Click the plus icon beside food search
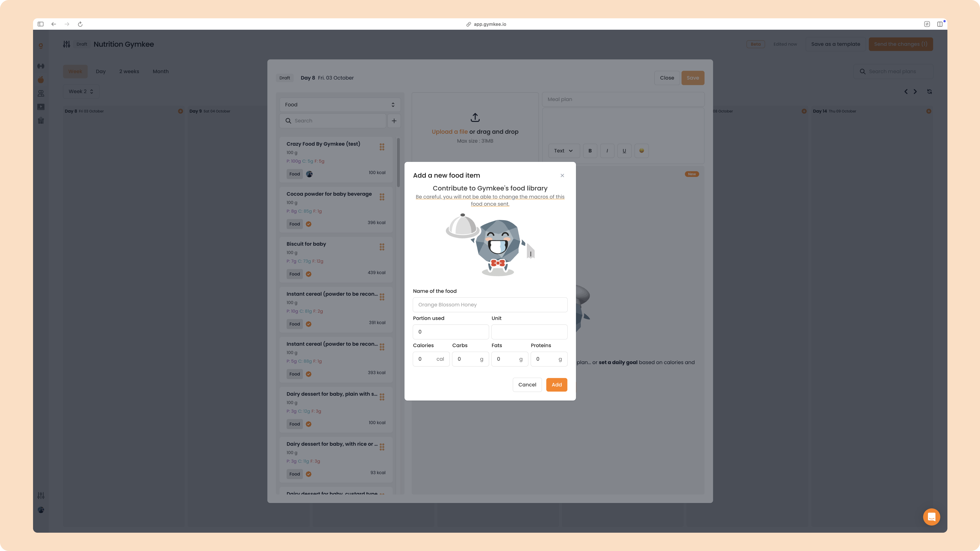Screen dimensions: 980x551 [x=394, y=121]
